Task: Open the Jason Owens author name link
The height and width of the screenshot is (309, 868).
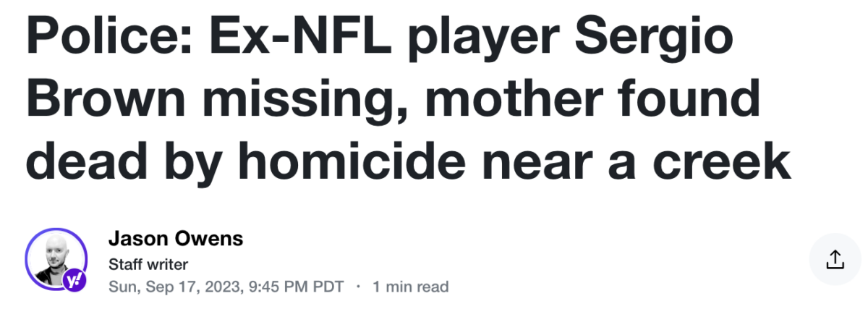Action: coord(175,239)
